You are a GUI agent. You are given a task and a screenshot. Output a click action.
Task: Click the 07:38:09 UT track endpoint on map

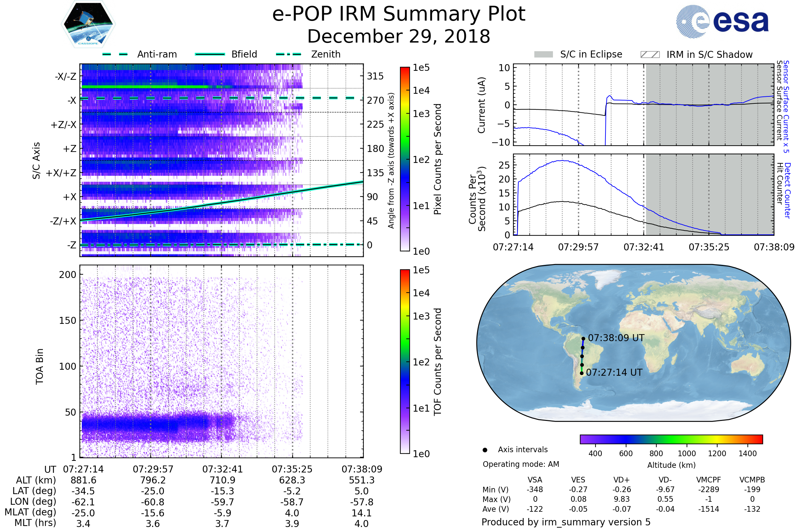pyautogui.click(x=583, y=338)
